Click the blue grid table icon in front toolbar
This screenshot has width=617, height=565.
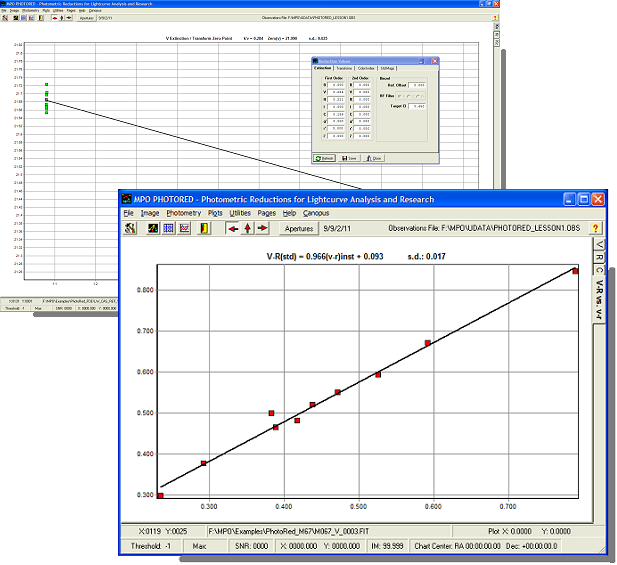[x=168, y=228]
